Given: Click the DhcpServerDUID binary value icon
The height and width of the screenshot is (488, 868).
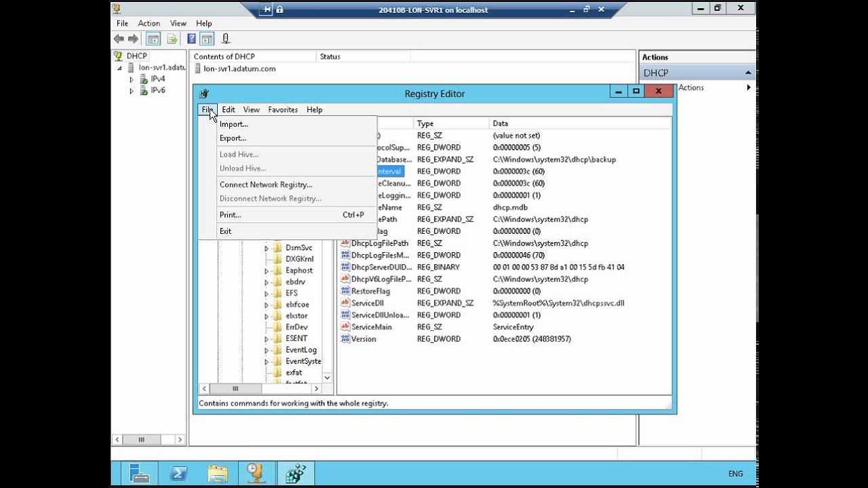Looking at the screenshot, I should point(345,267).
